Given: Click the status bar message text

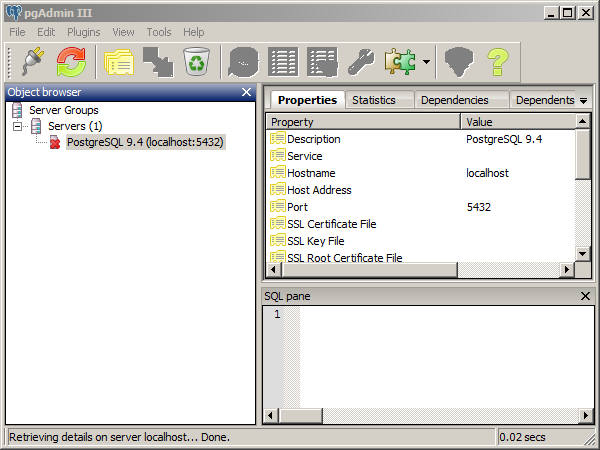Looking at the screenshot, I should pos(119,437).
